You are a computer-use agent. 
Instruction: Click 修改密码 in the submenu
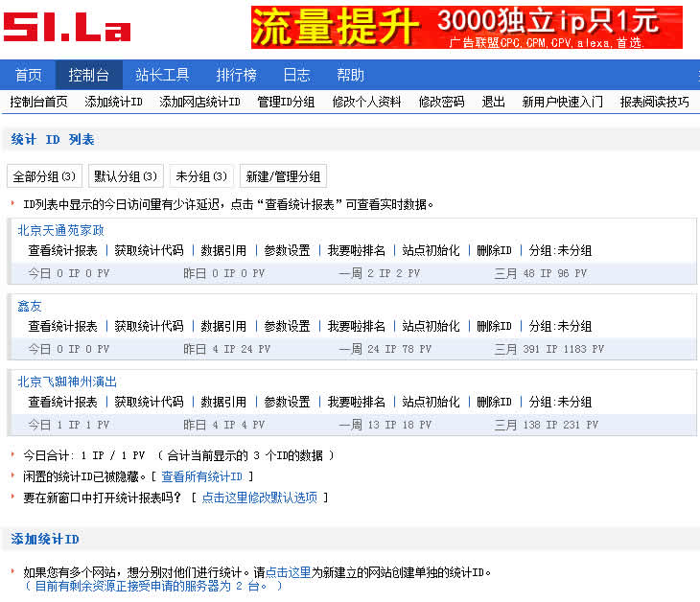[x=441, y=102]
